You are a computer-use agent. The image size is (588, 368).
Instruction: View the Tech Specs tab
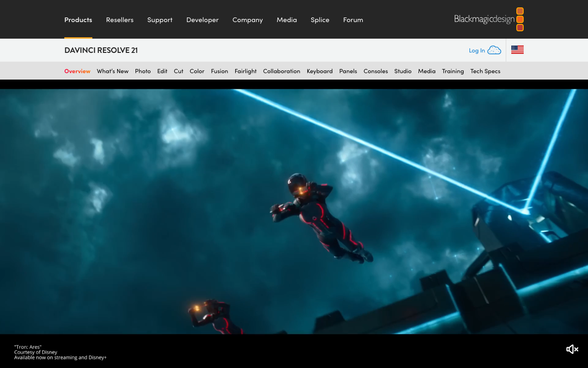485,71
